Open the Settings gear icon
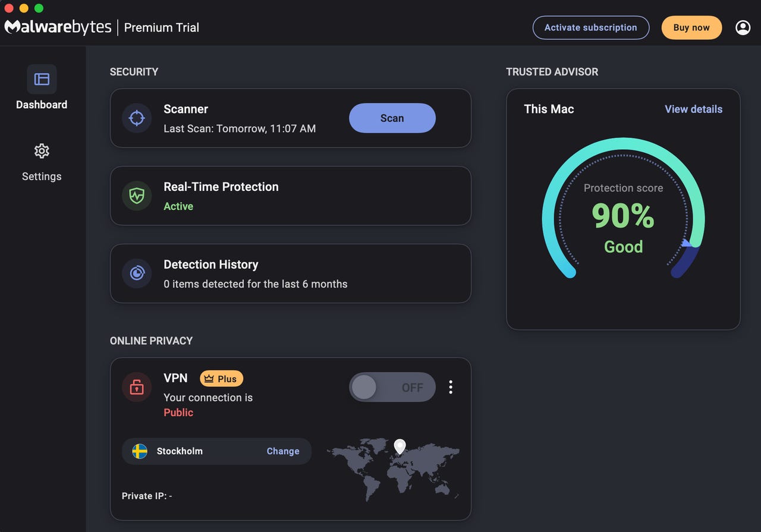This screenshot has width=761, height=532. click(x=42, y=151)
